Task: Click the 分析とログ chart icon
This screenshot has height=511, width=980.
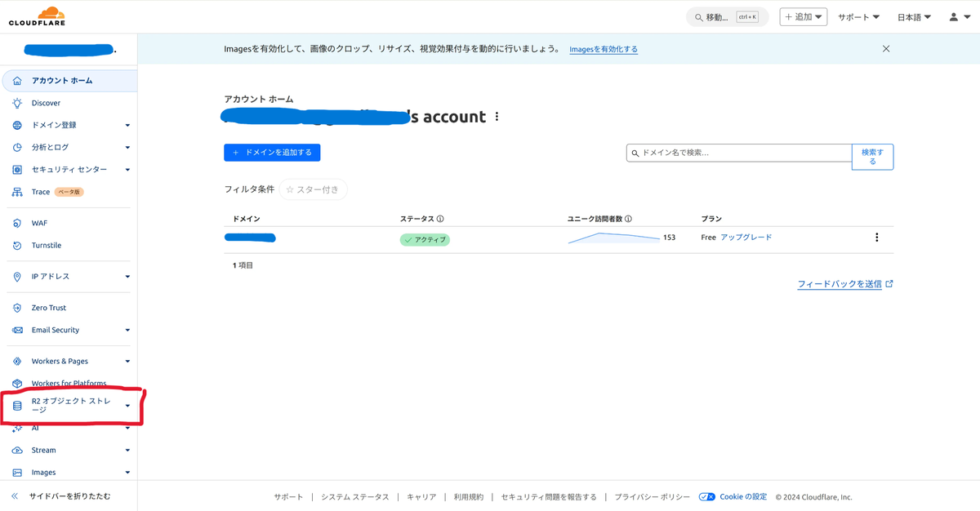Action: [x=17, y=148]
